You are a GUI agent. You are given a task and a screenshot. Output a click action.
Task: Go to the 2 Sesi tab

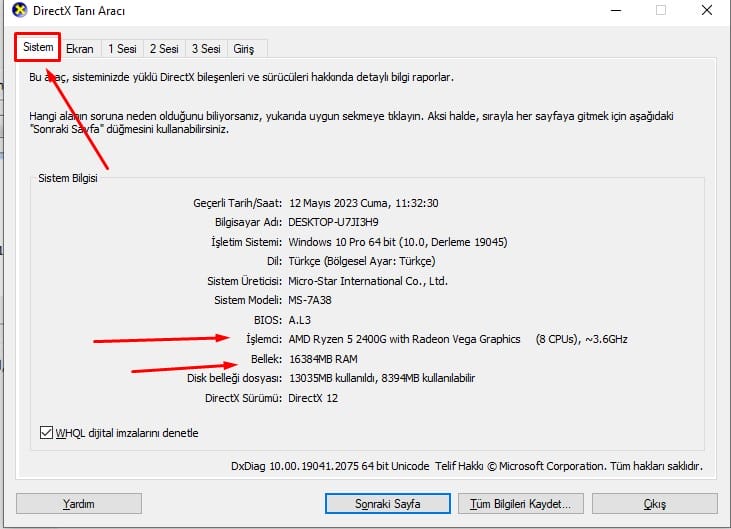tap(164, 48)
